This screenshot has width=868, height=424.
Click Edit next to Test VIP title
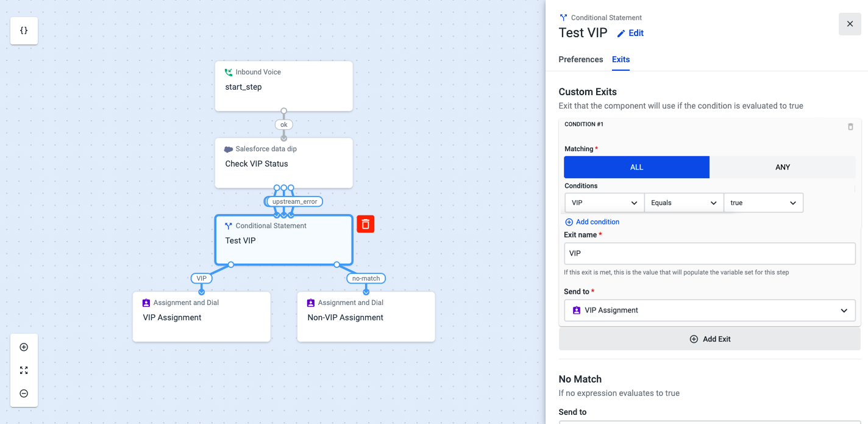point(630,33)
